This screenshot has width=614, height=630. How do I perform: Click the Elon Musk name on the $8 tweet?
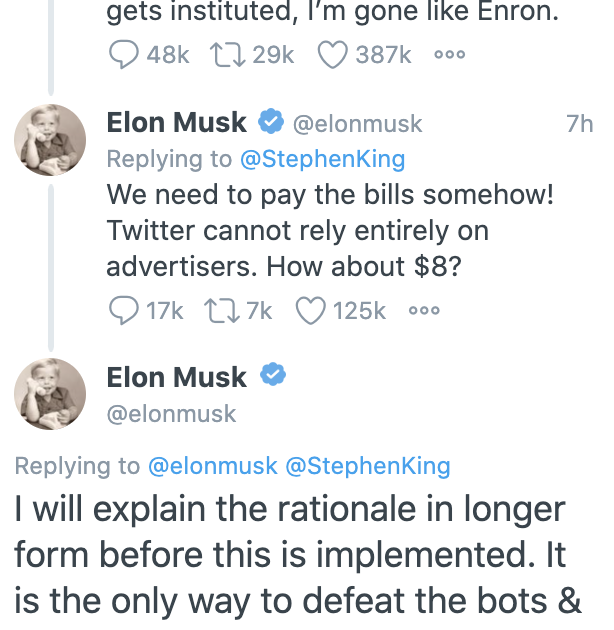(x=176, y=123)
